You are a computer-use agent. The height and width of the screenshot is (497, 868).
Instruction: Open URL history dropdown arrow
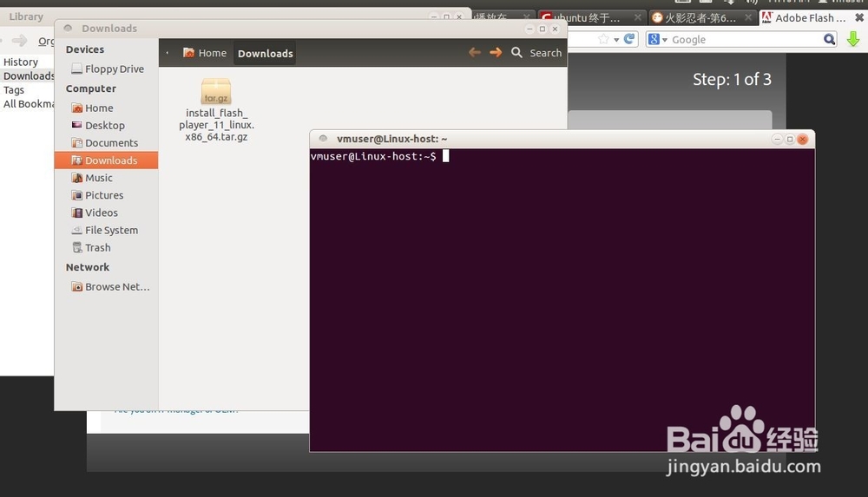coord(616,40)
